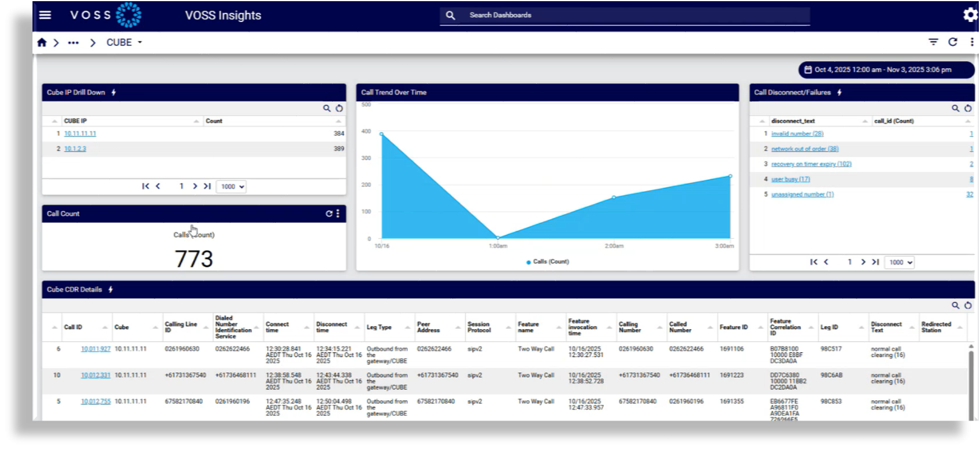Open the dashboard more options menu
The image size is (980, 450).
click(972, 42)
